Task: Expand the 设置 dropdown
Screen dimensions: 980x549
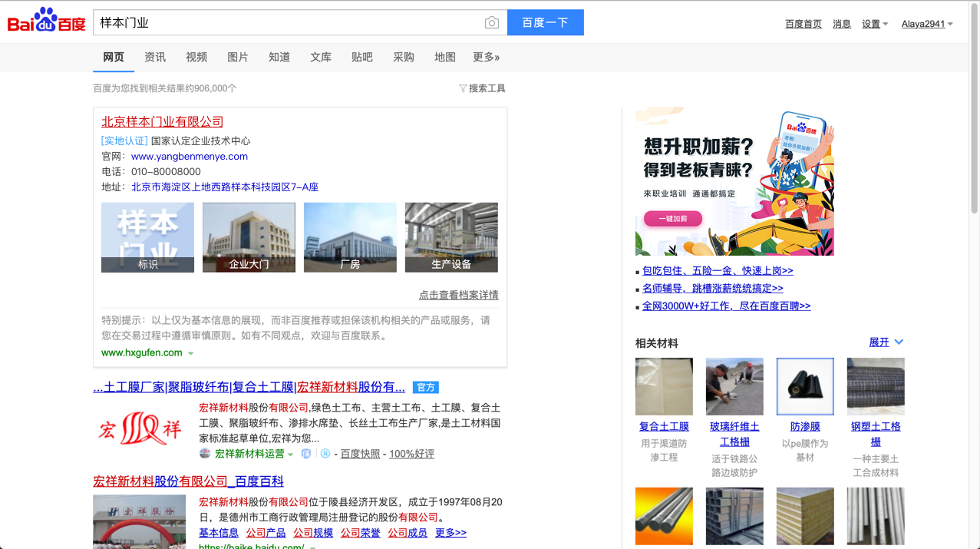Action: coord(875,24)
